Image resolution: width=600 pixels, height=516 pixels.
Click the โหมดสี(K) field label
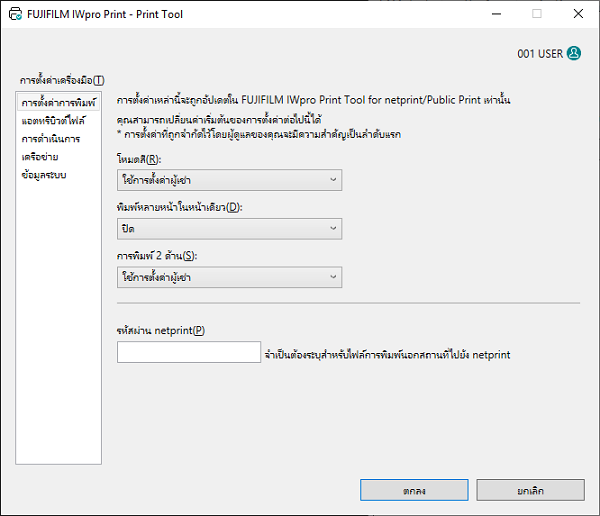point(139,159)
